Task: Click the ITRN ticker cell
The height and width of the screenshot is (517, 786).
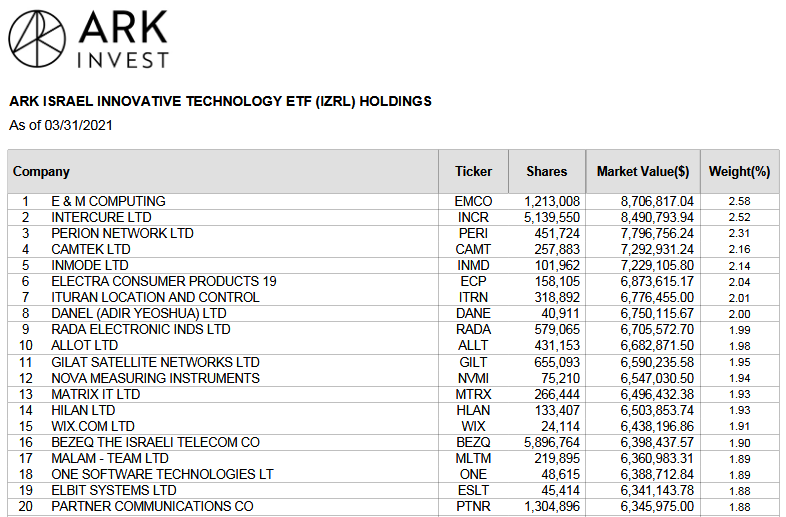Action: point(473,297)
